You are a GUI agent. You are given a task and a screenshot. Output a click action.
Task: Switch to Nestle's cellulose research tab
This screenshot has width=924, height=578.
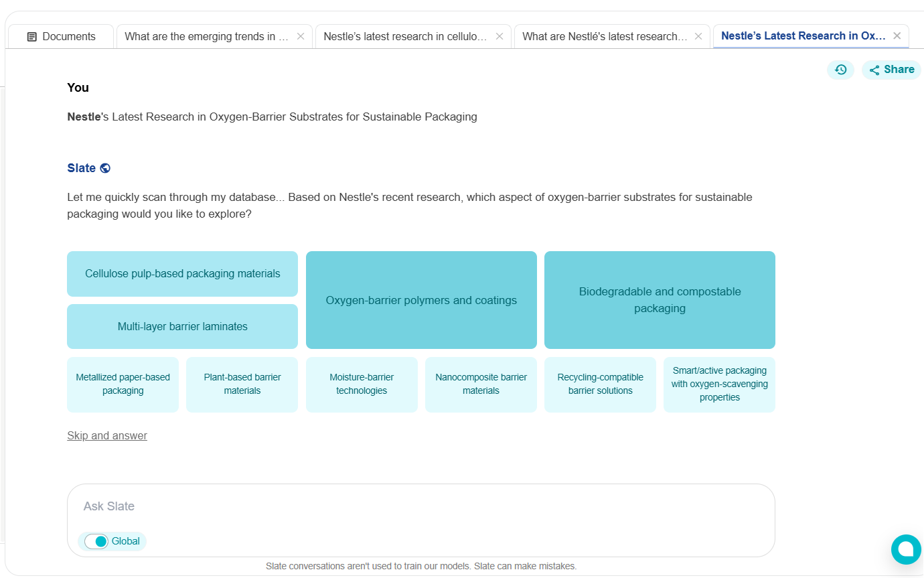(x=405, y=37)
